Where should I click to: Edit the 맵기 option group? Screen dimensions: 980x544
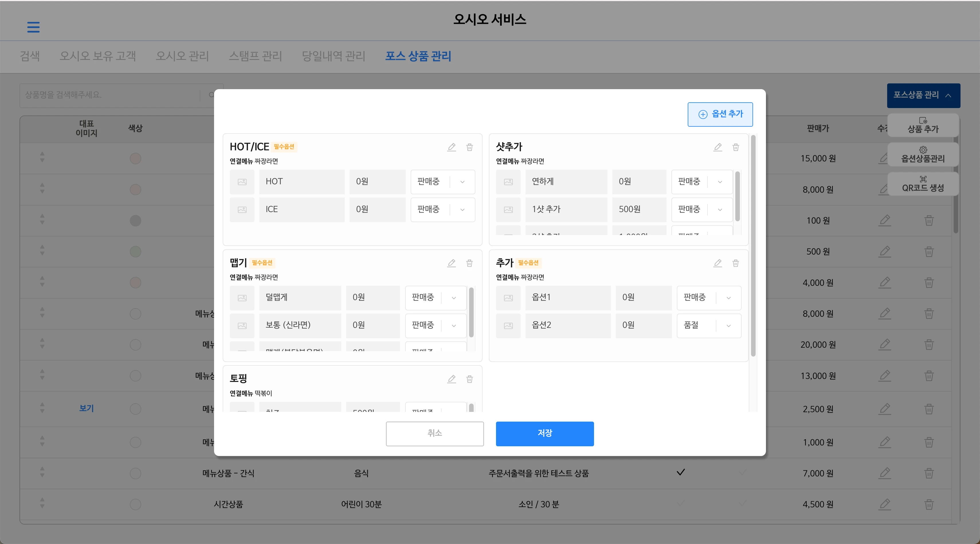point(452,263)
